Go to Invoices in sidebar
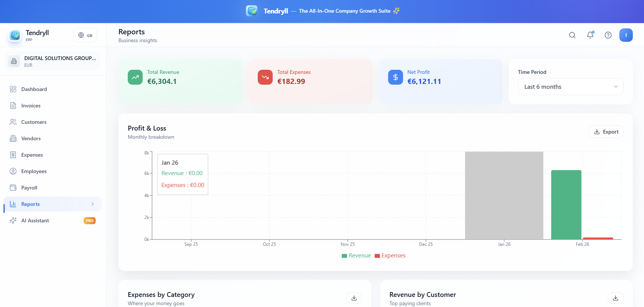The height and width of the screenshot is (307, 644). coord(31,106)
